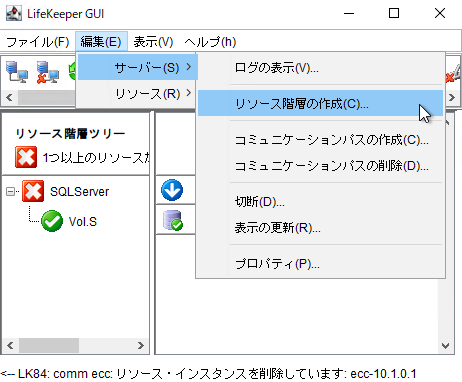
Task: Click tree panel horizontal scrollbar thumb
Action: tap(49, 345)
